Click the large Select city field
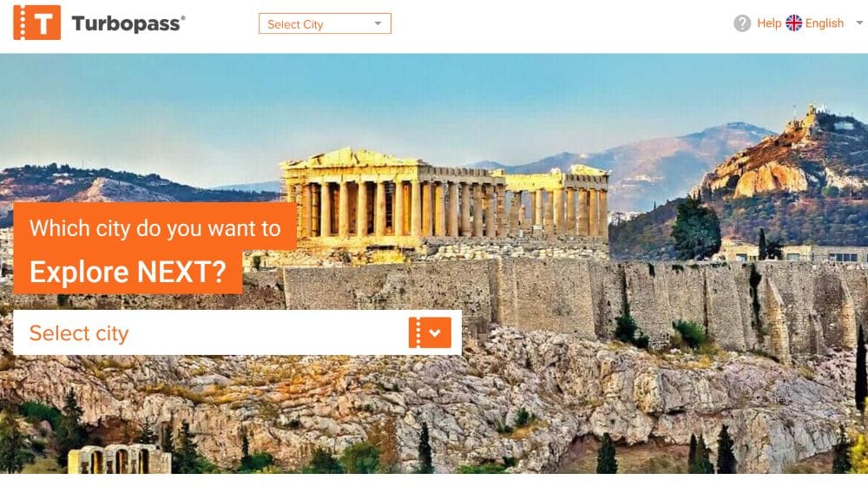This screenshot has height=493, width=868. (x=237, y=332)
